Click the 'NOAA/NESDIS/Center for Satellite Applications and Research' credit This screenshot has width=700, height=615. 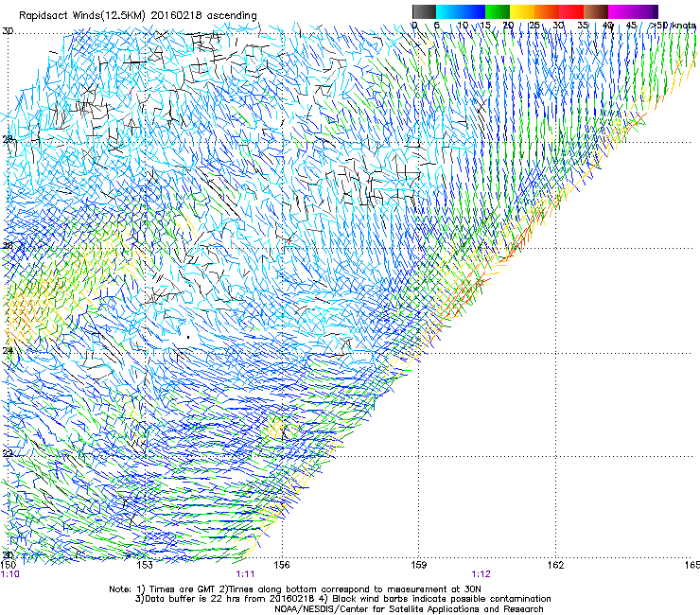(409, 609)
